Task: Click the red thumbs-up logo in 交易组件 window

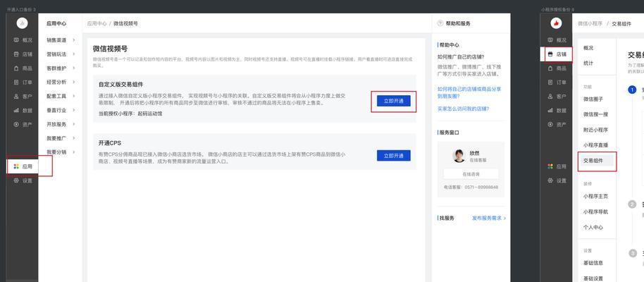Action: coord(556,23)
